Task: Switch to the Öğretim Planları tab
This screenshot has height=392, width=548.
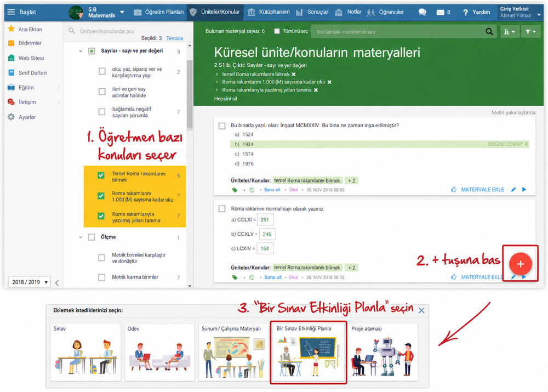Action: pos(159,12)
